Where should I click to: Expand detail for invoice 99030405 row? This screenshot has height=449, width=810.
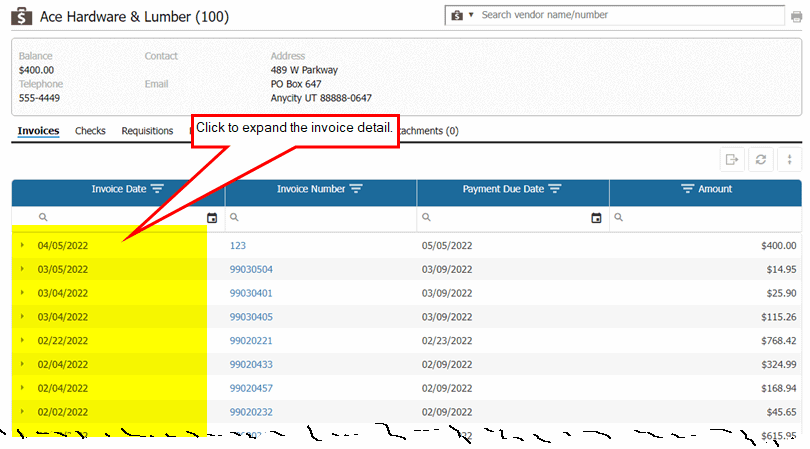tap(22, 316)
